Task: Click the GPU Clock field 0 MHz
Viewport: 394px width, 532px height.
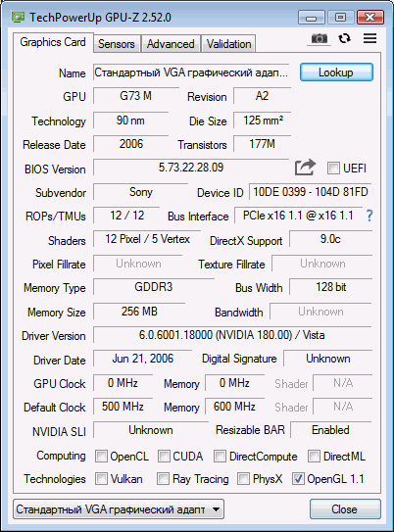Action: coord(123,383)
